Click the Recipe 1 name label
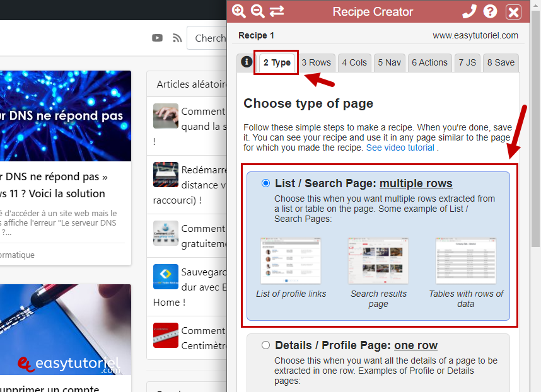The image size is (541, 392). pyautogui.click(x=256, y=35)
